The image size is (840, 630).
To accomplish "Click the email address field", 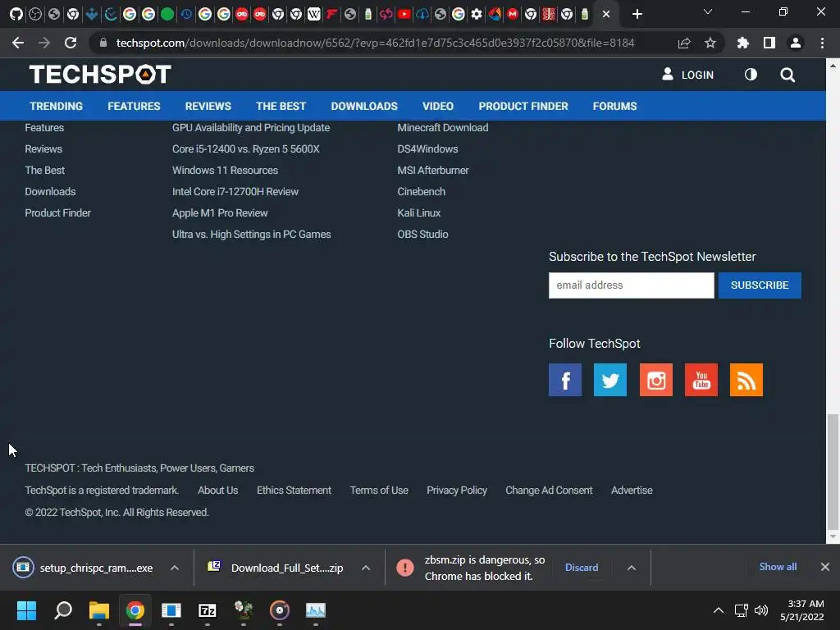I will [631, 285].
